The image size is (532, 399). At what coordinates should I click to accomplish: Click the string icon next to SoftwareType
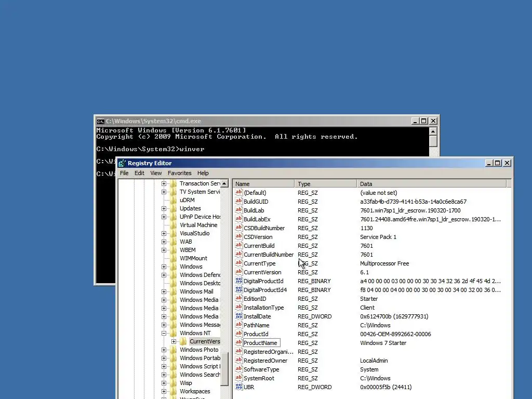239,369
